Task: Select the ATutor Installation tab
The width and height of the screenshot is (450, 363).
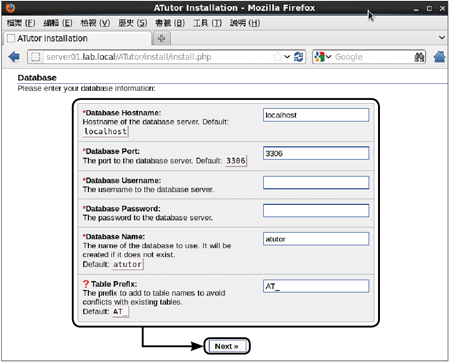Action: [77, 38]
